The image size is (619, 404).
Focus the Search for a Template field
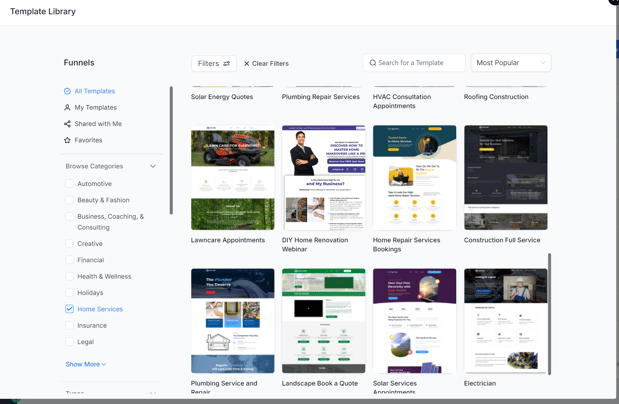coord(420,63)
